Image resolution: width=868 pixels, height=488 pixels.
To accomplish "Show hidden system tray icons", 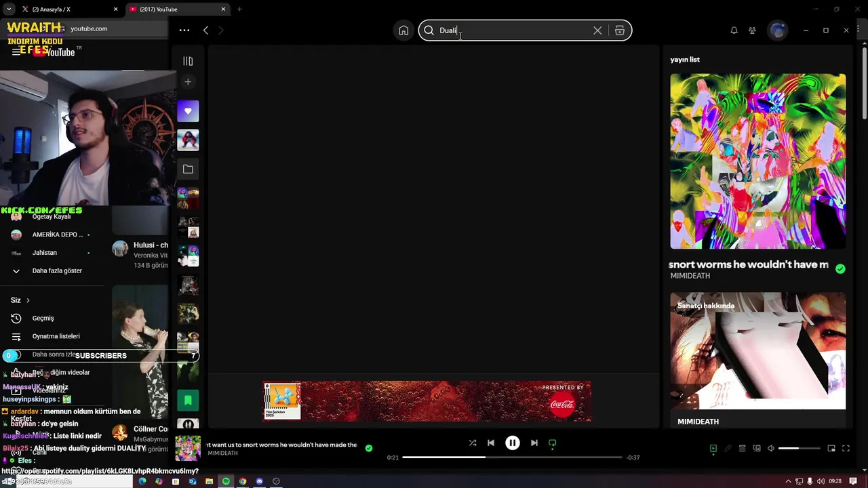I will point(788,481).
